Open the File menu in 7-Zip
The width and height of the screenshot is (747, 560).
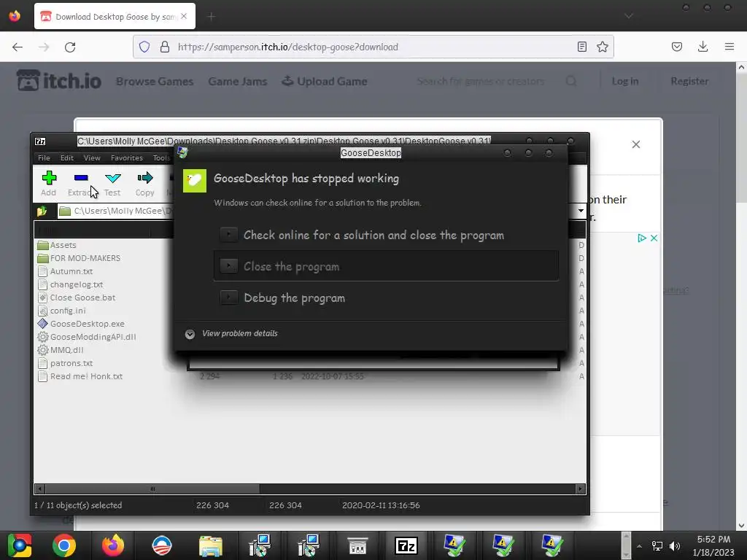(44, 157)
